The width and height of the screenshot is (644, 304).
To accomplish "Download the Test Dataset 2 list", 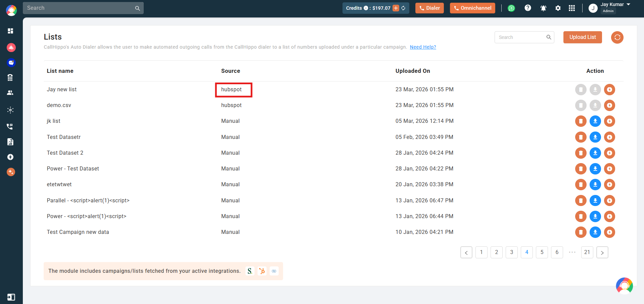I will pyautogui.click(x=595, y=153).
